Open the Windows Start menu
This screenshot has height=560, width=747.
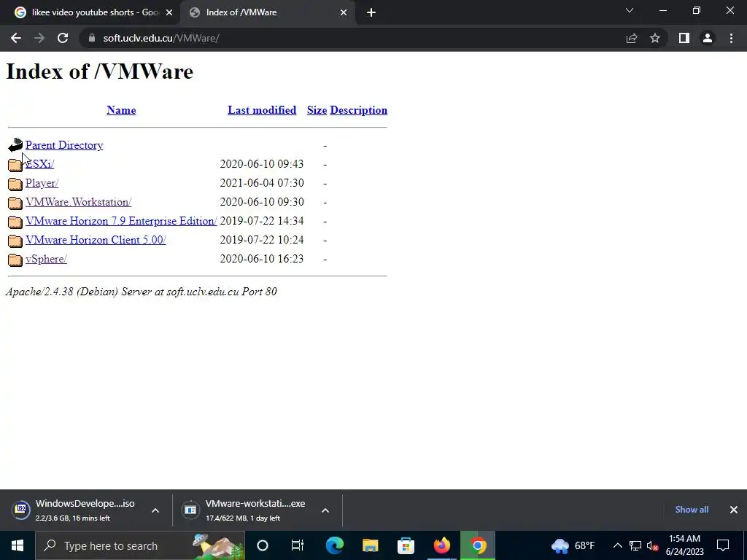18,545
